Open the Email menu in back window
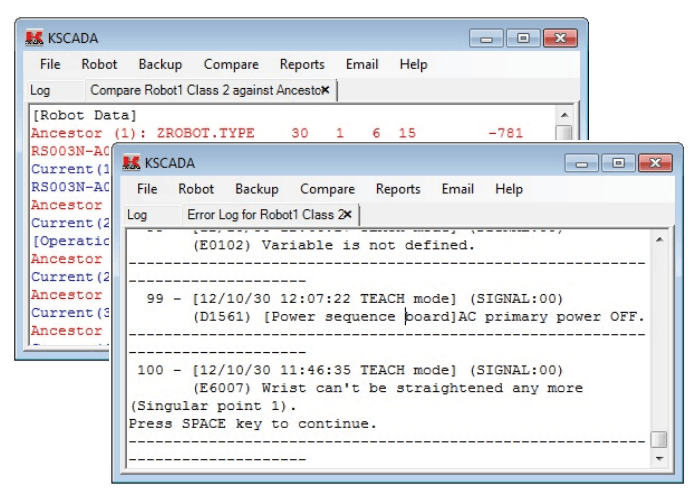 pyautogui.click(x=362, y=64)
